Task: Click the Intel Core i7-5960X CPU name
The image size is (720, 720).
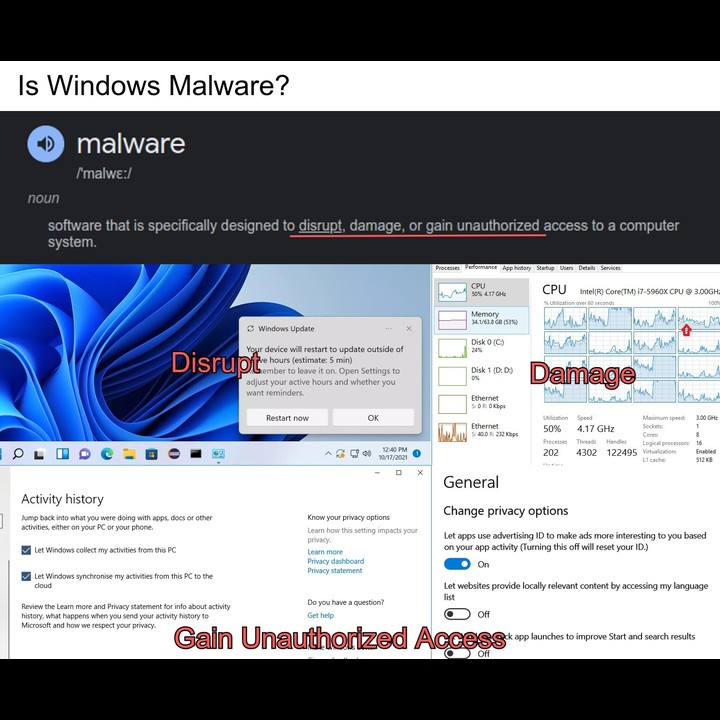Action: pyautogui.click(x=649, y=291)
